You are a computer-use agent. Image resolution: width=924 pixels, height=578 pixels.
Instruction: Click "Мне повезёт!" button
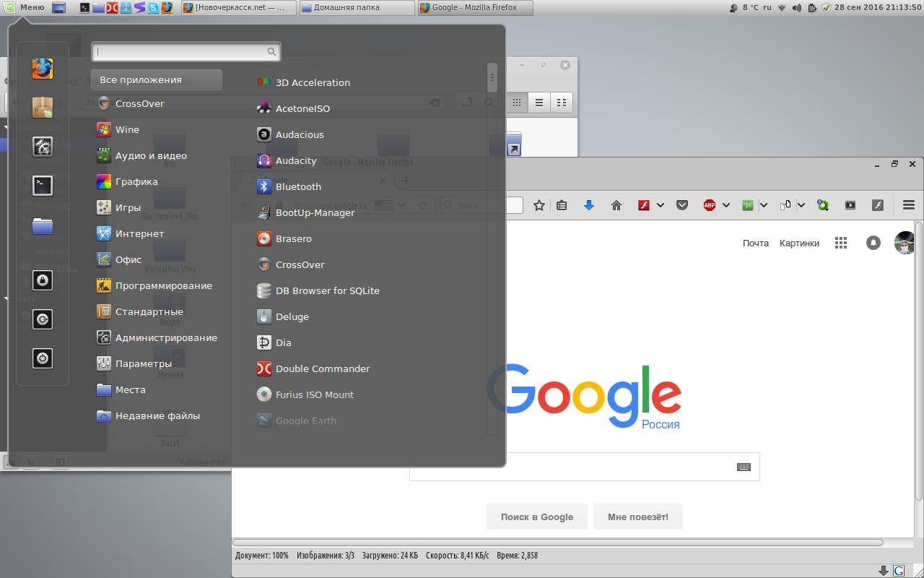click(638, 517)
